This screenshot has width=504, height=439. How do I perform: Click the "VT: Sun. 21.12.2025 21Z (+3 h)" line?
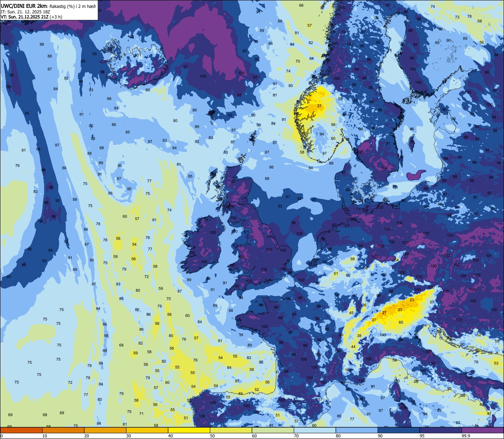pos(31,17)
